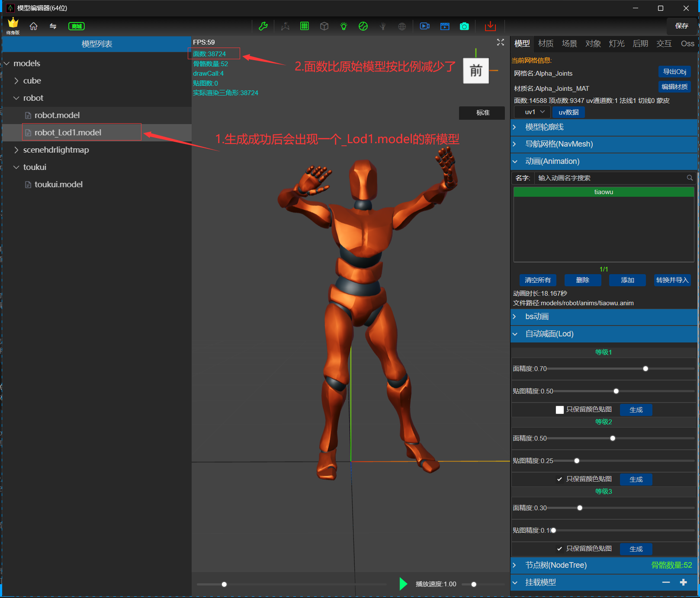Viewport: 700px width, 598px height.
Task: Toggle the cube bounding box icon
Action: click(324, 26)
